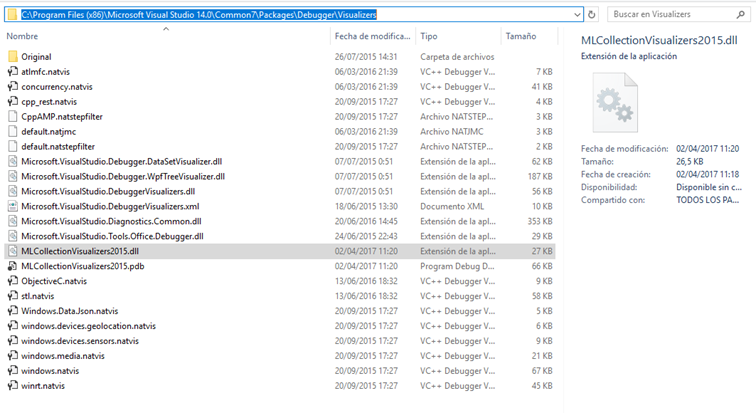Sort by the Tamaño column header

[521, 36]
